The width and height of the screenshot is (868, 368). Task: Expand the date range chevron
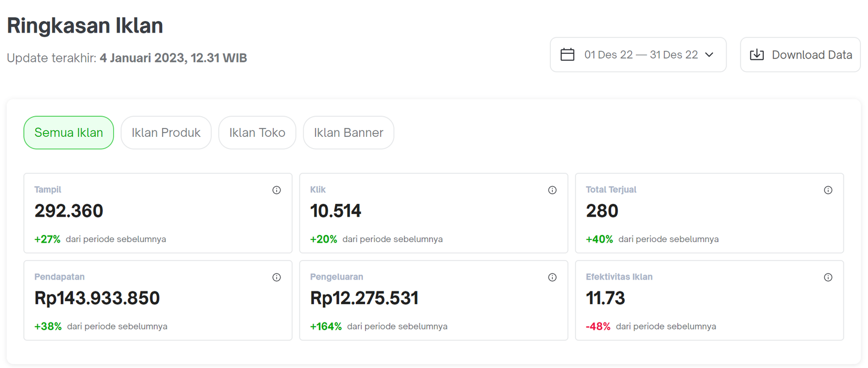709,55
